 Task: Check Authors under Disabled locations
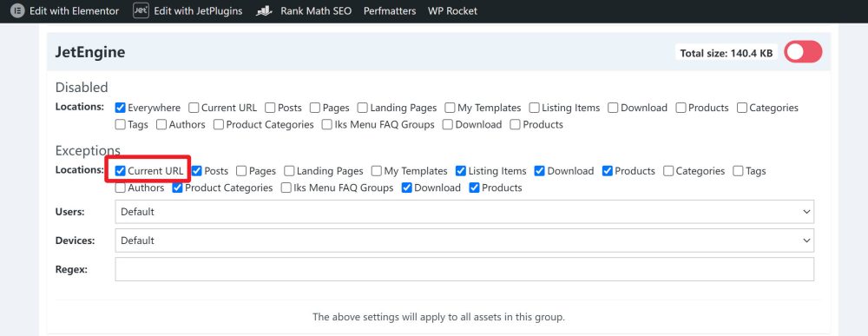pos(161,125)
